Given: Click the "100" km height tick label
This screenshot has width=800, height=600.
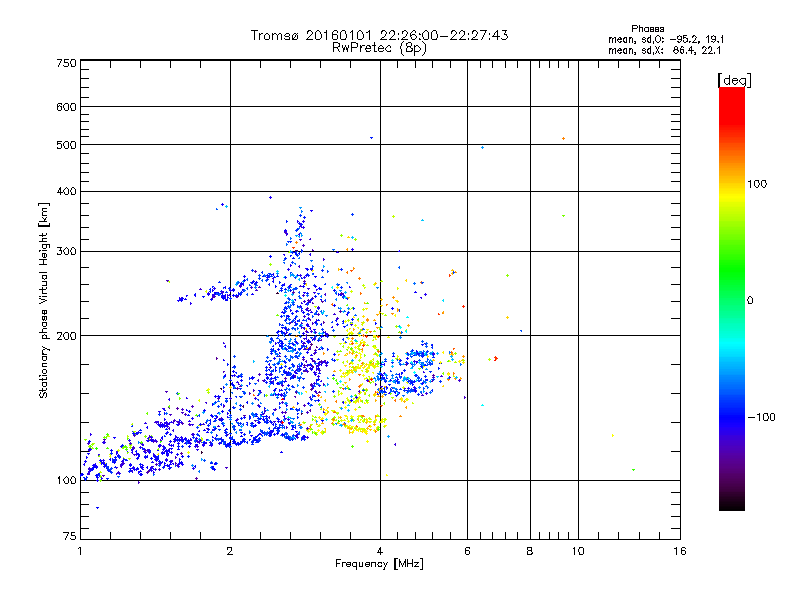Looking at the screenshot, I should tap(67, 481).
